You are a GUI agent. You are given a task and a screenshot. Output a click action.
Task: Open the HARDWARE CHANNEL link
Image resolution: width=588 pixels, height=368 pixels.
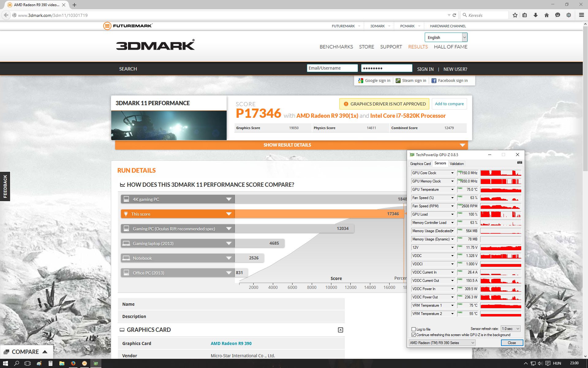448,26
